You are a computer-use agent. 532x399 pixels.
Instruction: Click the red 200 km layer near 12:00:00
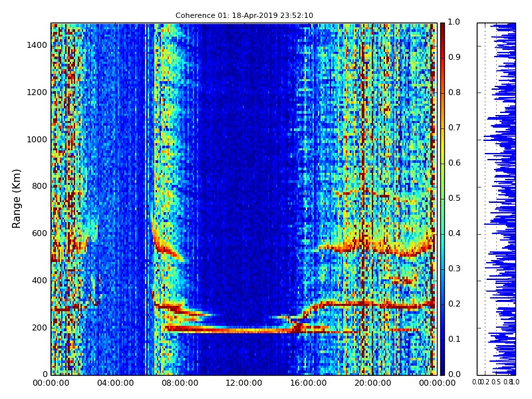pos(244,330)
